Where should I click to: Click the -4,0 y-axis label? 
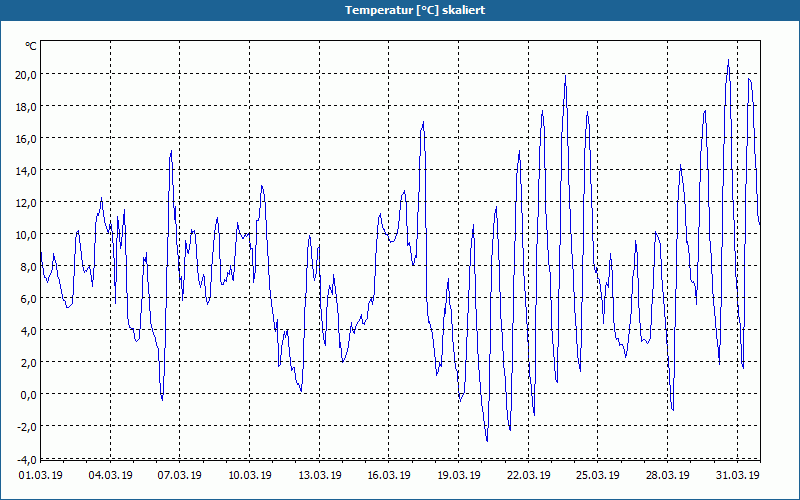point(26,459)
